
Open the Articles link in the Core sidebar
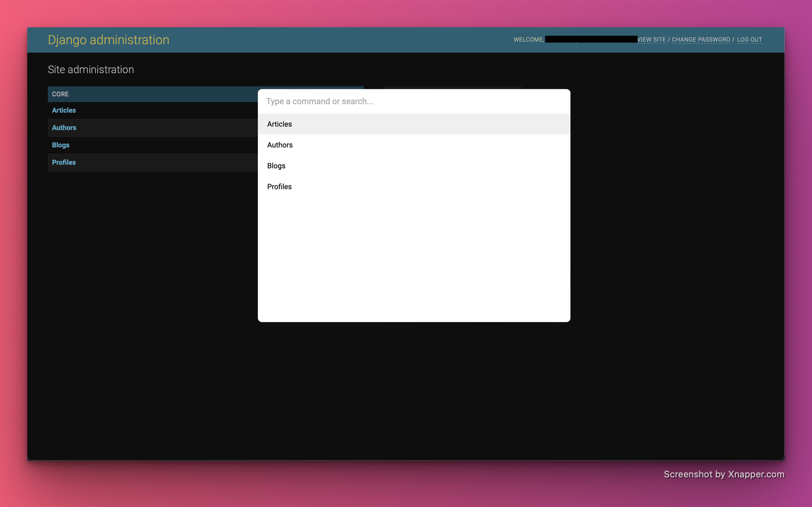[x=64, y=110]
